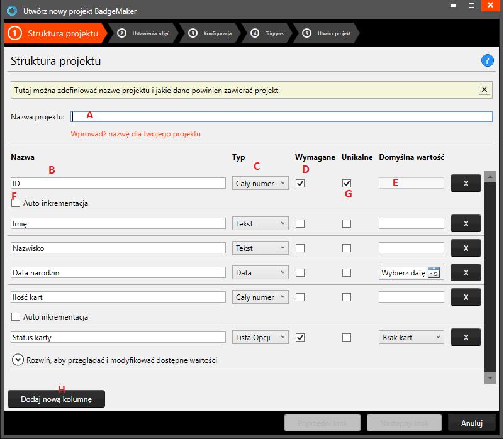
Task: Check Wymagane for Imię row
Action: pyautogui.click(x=300, y=223)
